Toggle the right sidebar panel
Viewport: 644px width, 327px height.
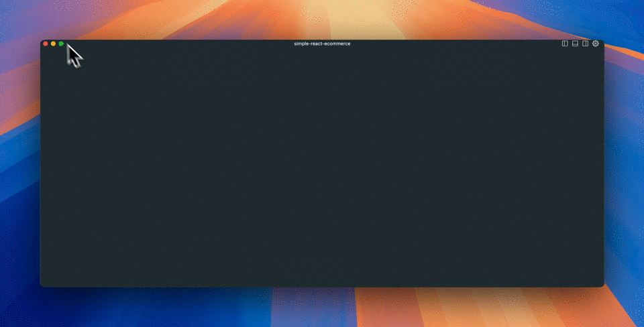pyautogui.click(x=585, y=44)
